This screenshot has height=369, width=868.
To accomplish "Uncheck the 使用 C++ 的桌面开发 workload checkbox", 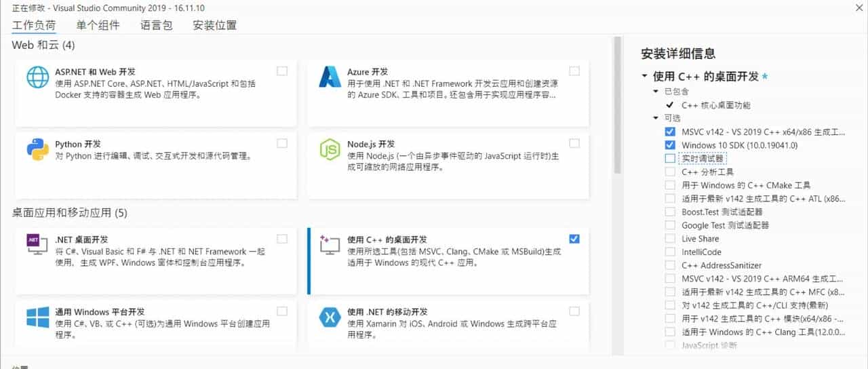I will pyautogui.click(x=574, y=238).
